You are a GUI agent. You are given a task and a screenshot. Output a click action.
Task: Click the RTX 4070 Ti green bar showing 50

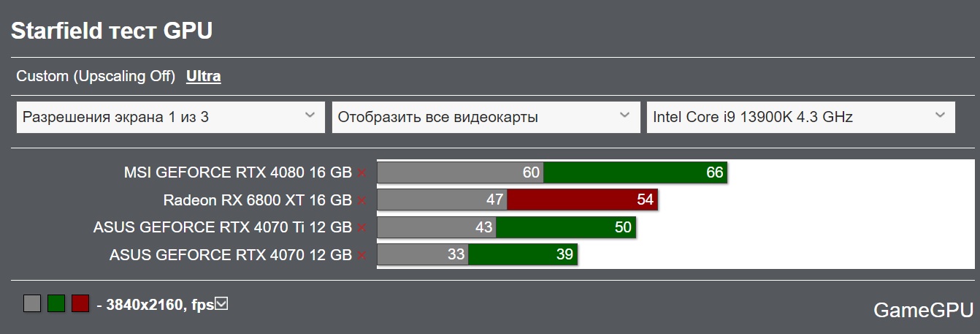(x=566, y=227)
